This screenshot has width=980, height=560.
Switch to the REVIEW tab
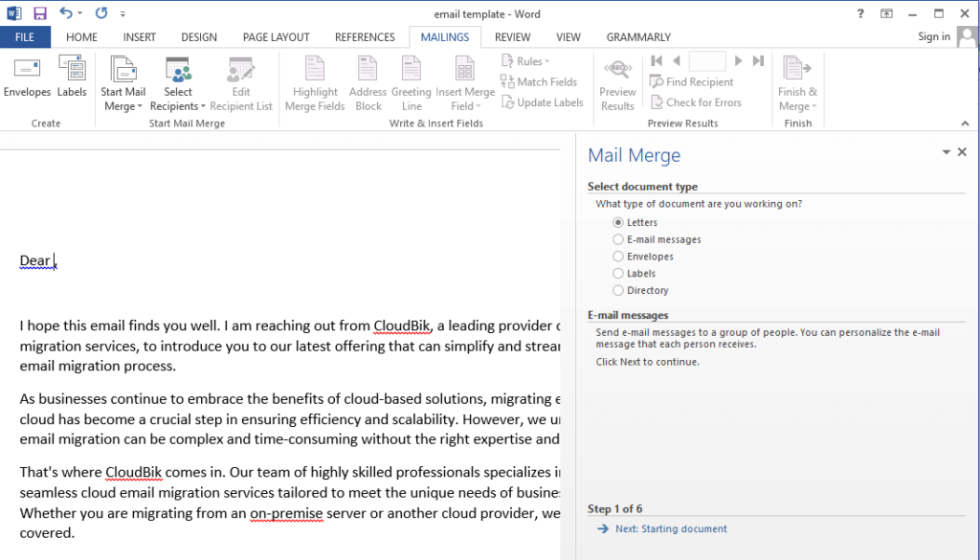point(512,36)
